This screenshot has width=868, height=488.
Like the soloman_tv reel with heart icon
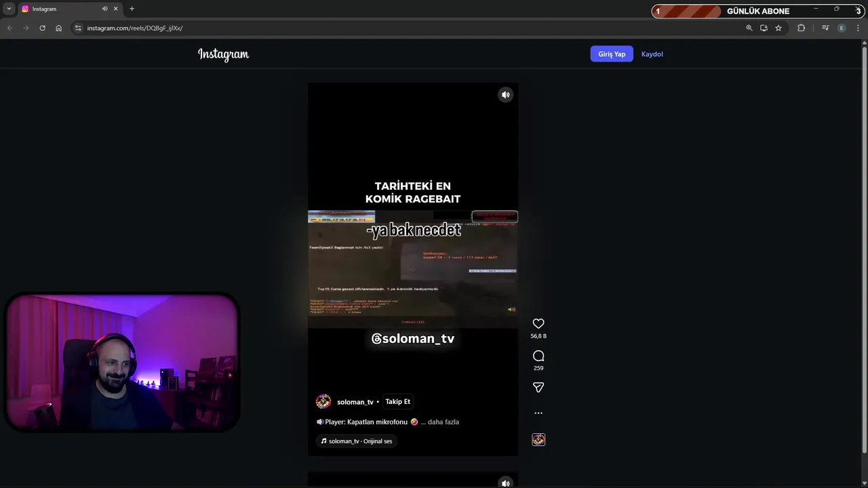coord(538,324)
